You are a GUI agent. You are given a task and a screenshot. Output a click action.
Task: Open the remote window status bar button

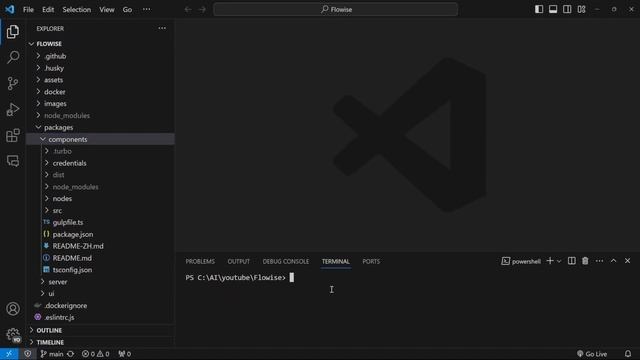click(x=9, y=354)
